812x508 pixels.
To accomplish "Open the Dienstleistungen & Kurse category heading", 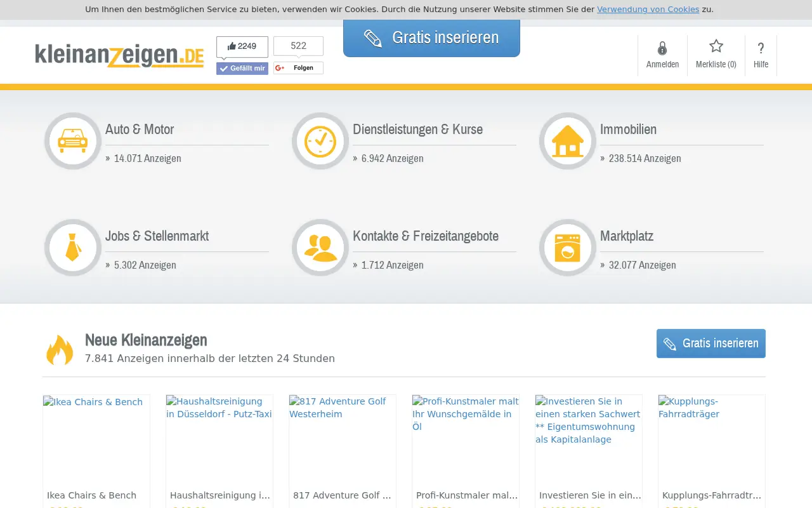I will (417, 129).
